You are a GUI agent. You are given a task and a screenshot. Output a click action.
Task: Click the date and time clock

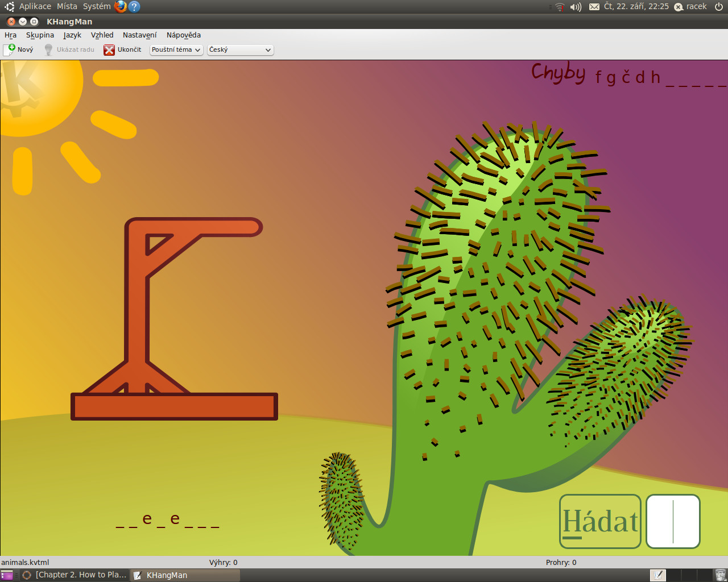[x=636, y=6]
